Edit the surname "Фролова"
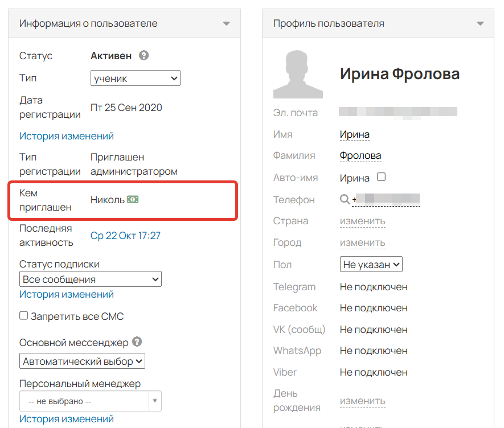This screenshot has height=428, width=504. pyautogui.click(x=360, y=155)
